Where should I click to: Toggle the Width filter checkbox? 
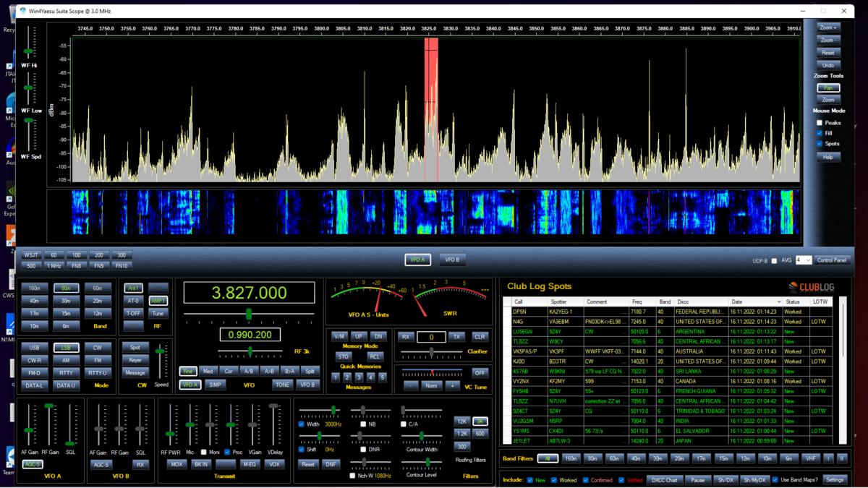302,424
